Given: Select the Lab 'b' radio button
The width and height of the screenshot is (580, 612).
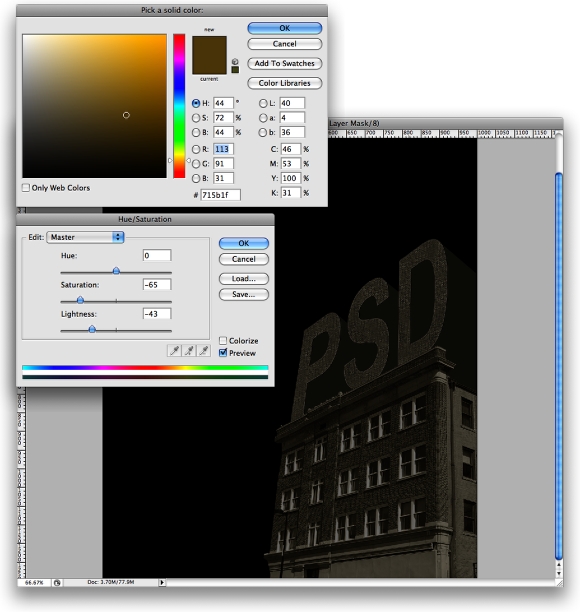Looking at the screenshot, I should point(263,133).
